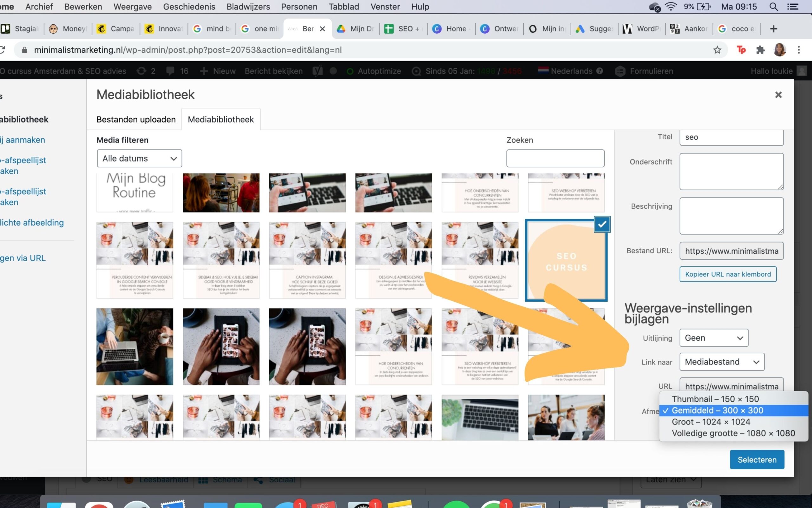Click the Onderschrift text area

pos(731,172)
